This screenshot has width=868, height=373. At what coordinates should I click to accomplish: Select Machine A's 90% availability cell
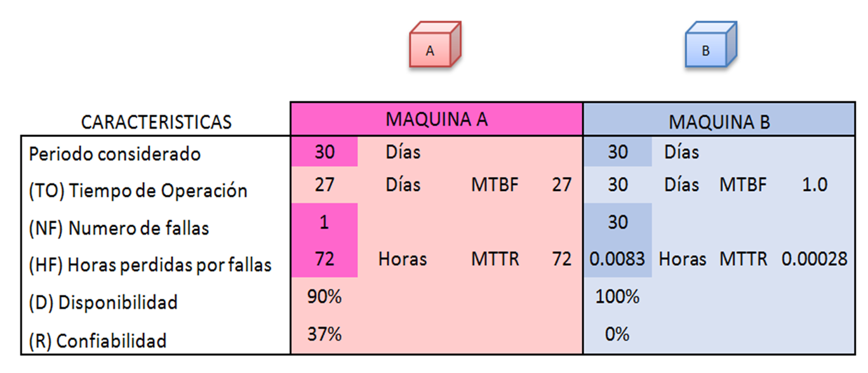click(x=324, y=297)
